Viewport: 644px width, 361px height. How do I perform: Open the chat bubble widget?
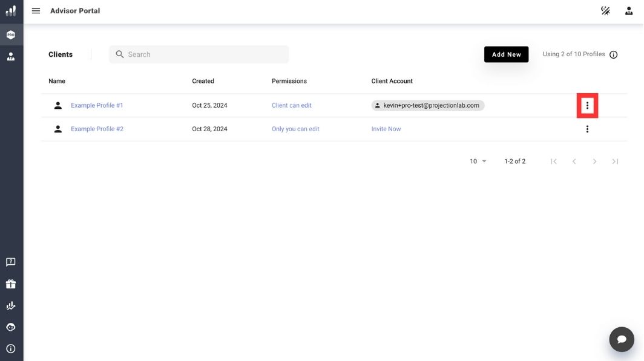(x=621, y=339)
